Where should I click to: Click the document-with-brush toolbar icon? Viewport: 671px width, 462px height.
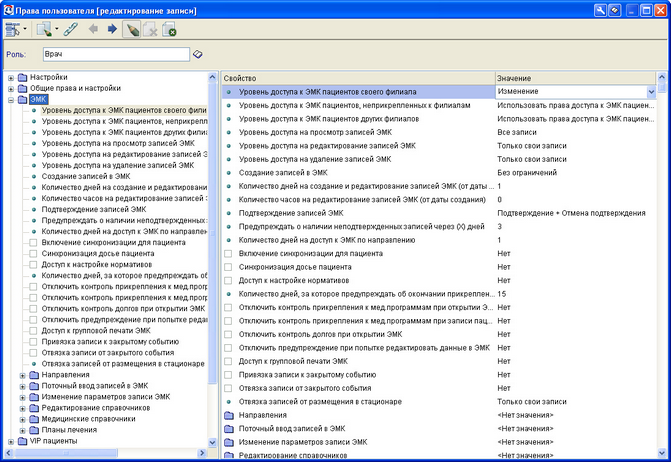[44, 30]
